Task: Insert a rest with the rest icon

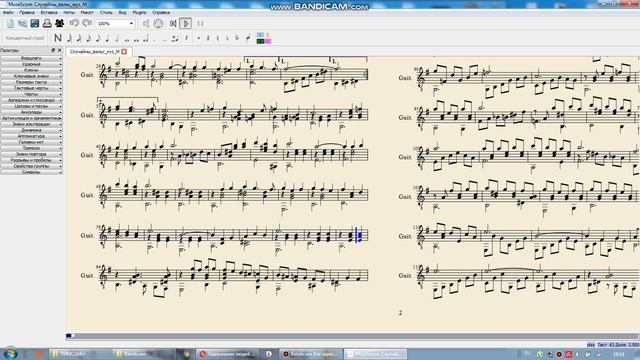Action: [x=187, y=38]
